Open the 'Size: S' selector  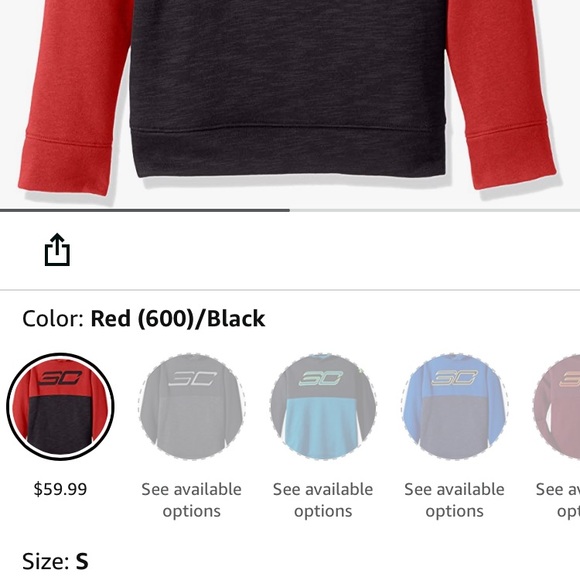(55, 561)
